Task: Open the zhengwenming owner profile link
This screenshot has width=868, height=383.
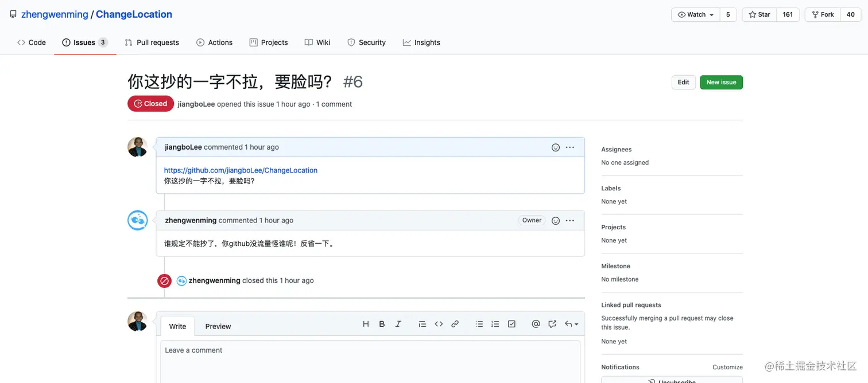Action: (55, 14)
